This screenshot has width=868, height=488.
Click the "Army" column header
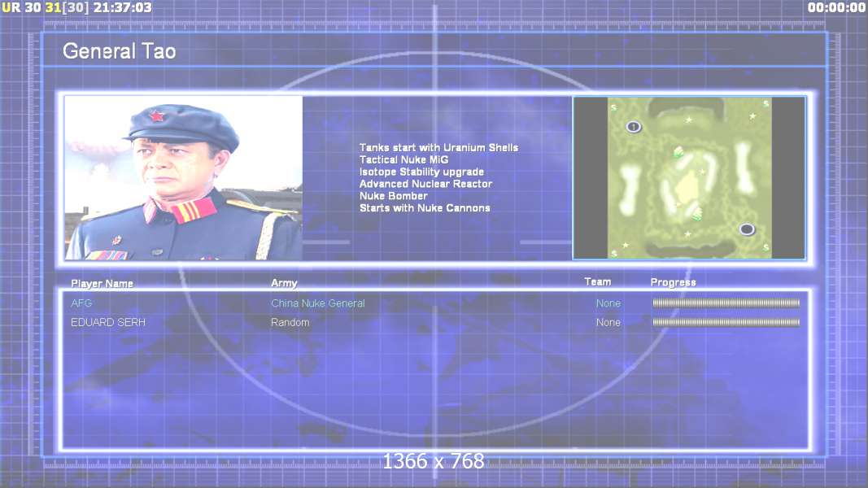point(284,283)
